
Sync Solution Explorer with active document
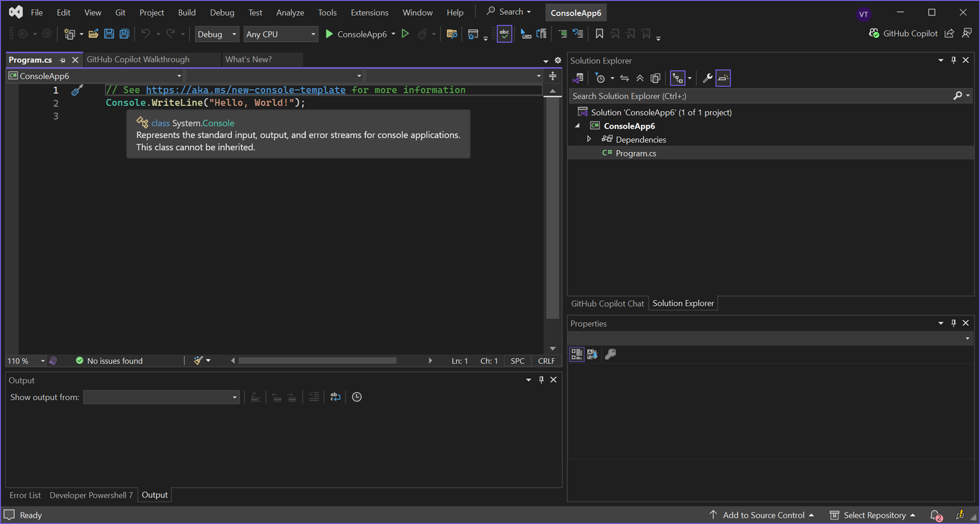coord(624,78)
